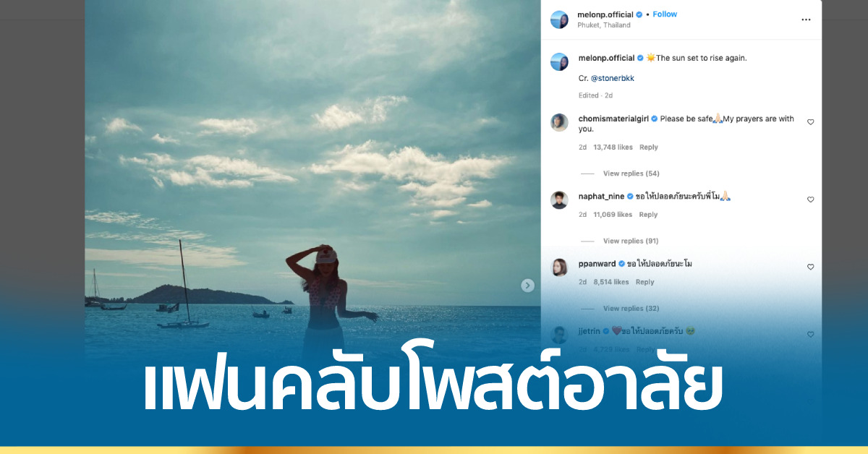Viewport: 868px width, 454px height.
Task: Expand View replies (32)
Action: 631,309
